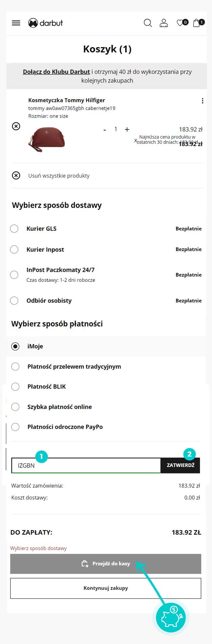The width and height of the screenshot is (212, 644).
Task: Click the cosmetic bag product thumbnail
Action: tap(46, 139)
